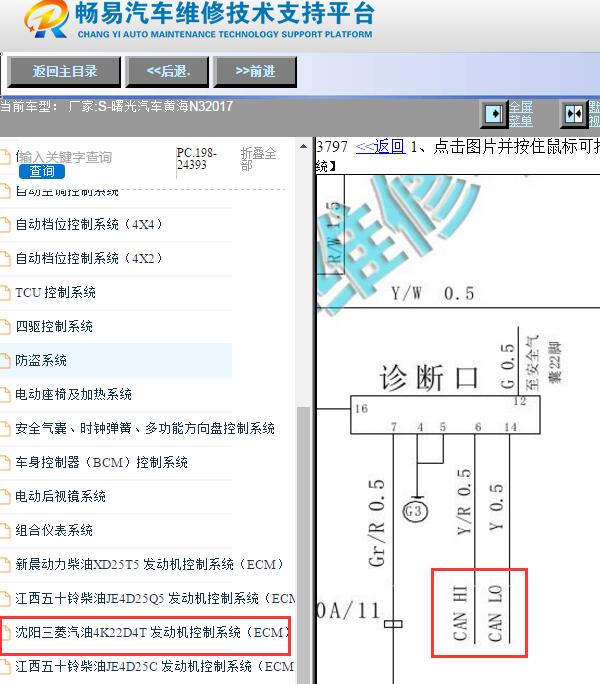Click the document icon beside 防盗系统
This screenshot has width=600, height=684.
5,361
